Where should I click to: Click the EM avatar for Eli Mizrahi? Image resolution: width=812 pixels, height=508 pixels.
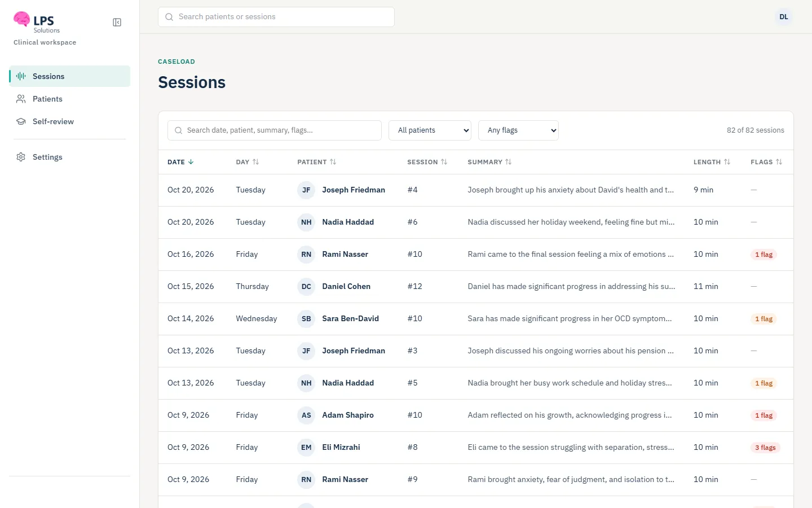[x=306, y=448]
